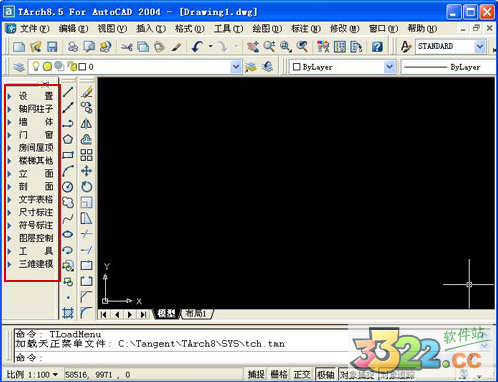Select the Line draw tool
The width and height of the screenshot is (498, 382).
[68, 92]
